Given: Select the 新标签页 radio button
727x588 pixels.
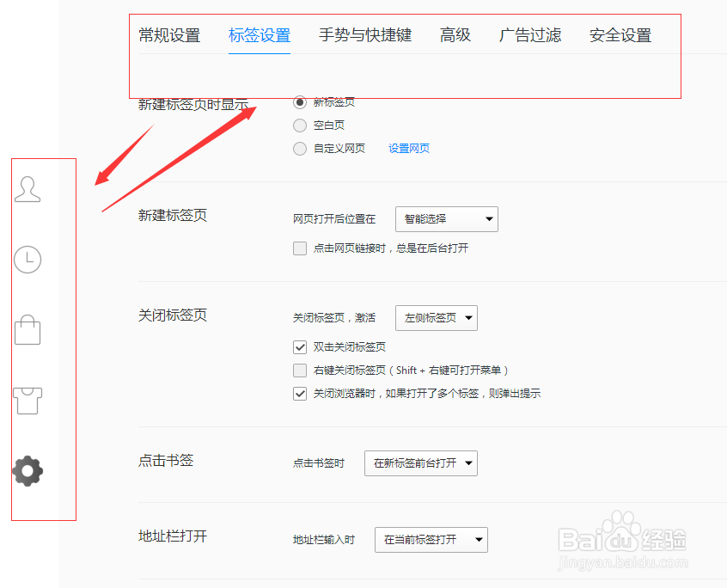Looking at the screenshot, I should pyautogui.click(x=299, y=101).
